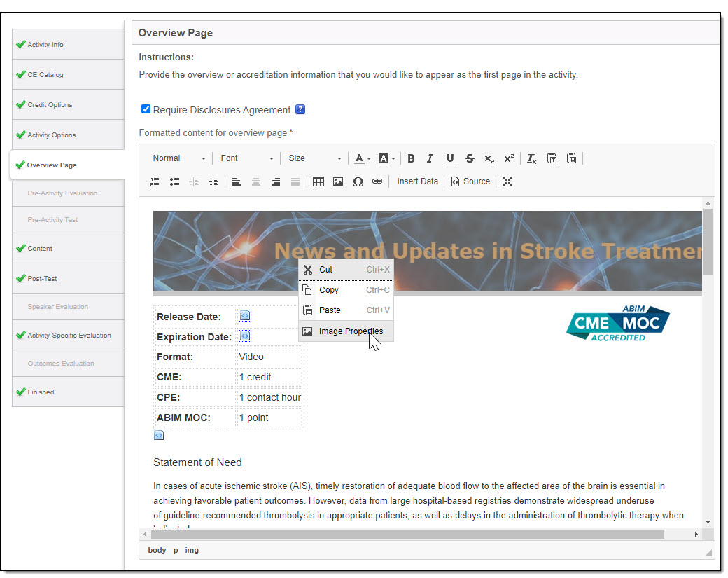
Task: Justify the text
Action: pos(295,181)
